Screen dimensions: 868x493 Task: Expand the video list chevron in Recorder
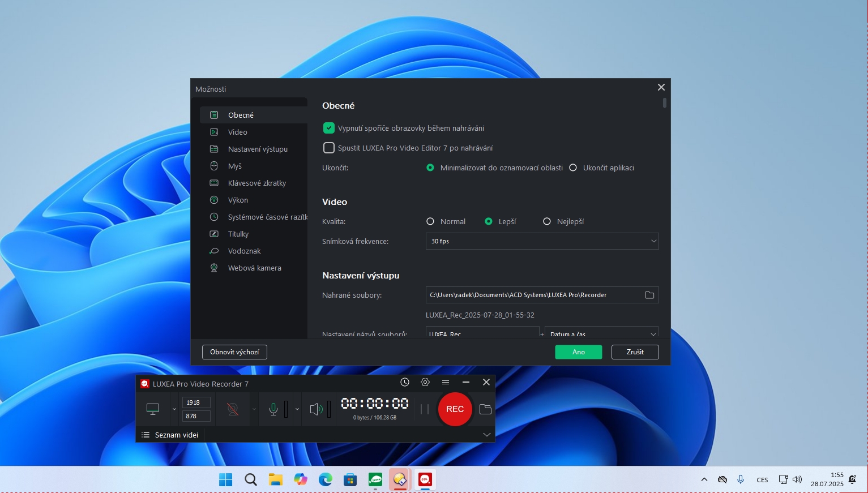pos(486,435)
